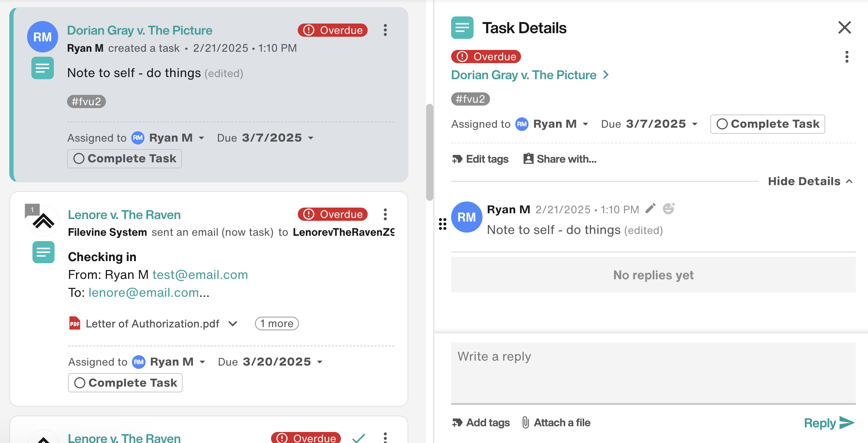Click the Overdue badge in Task Details

(x=486, y=56)
